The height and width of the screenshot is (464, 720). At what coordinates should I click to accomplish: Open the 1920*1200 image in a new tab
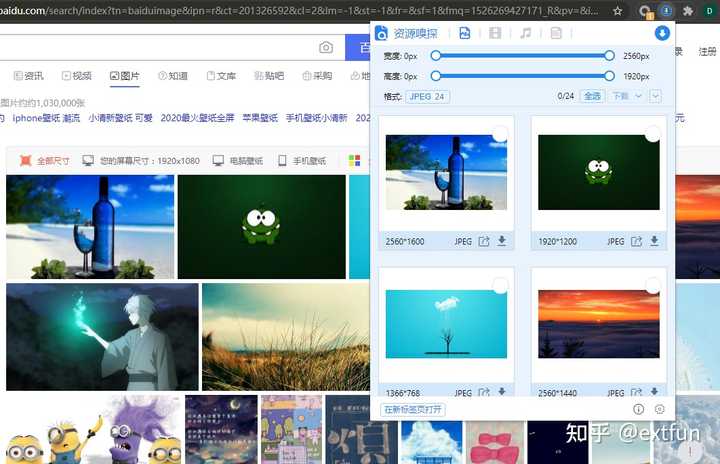point(636,241)
